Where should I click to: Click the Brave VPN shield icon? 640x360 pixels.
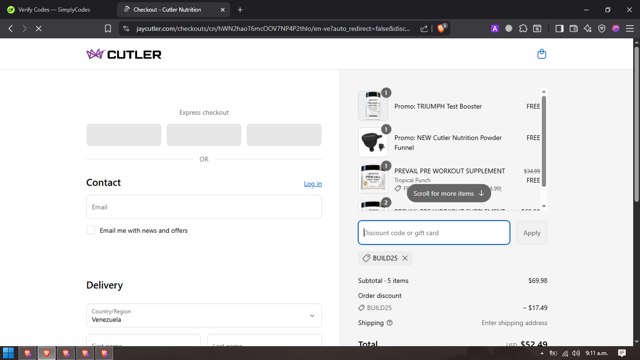pyautogui.click(x=602, y=29)
